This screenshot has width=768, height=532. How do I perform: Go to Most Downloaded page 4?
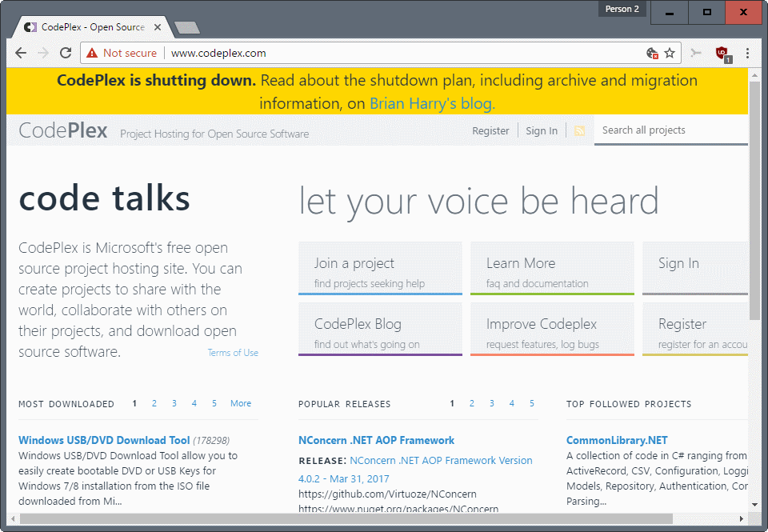tap(194, 403)
